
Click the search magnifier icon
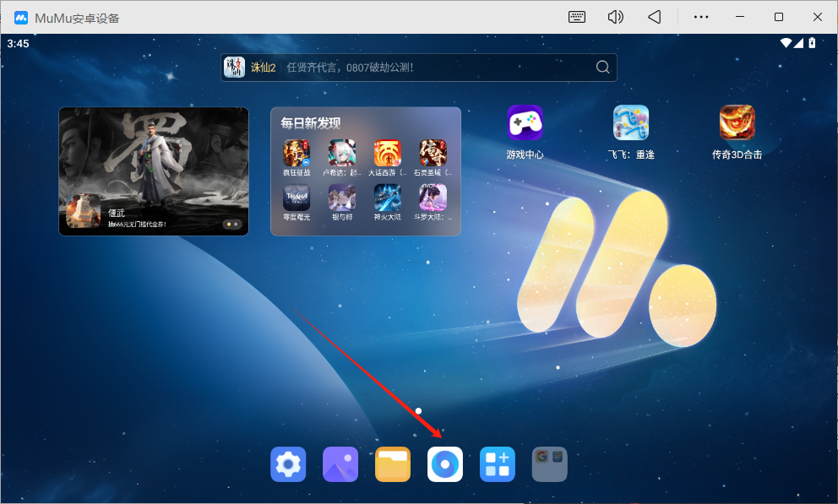[602, 68]
